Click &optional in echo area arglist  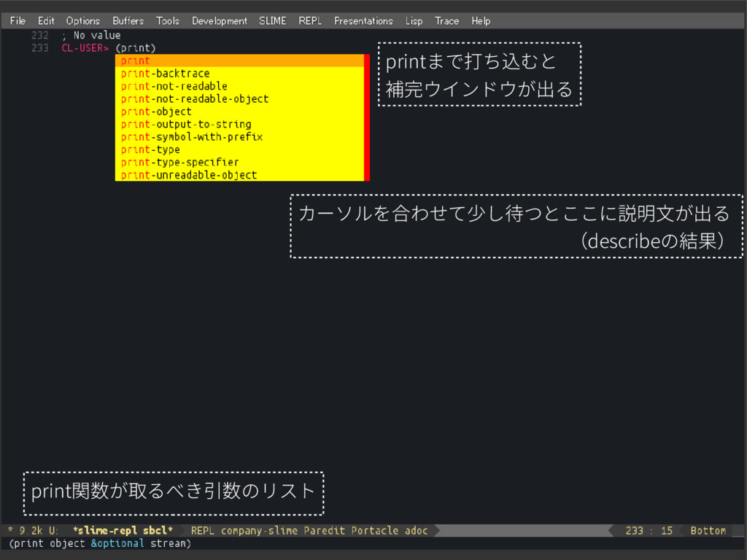click(117, 543)
